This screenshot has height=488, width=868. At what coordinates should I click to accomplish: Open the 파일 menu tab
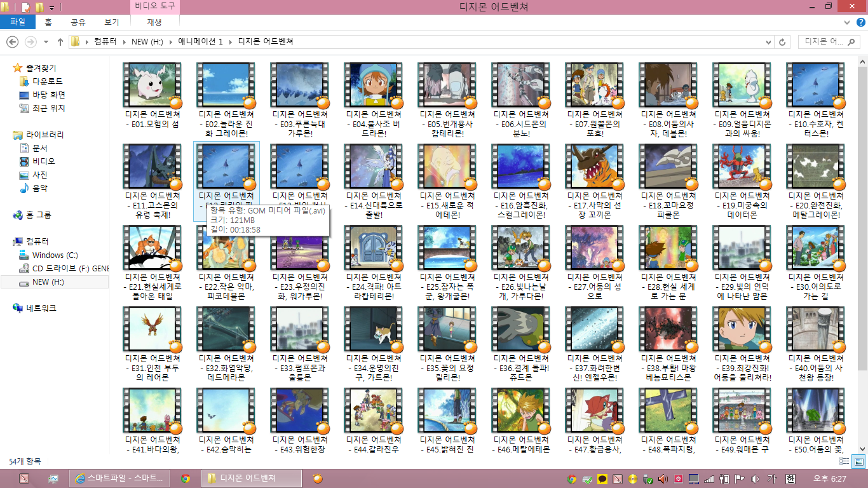click(x=17, y=22)
